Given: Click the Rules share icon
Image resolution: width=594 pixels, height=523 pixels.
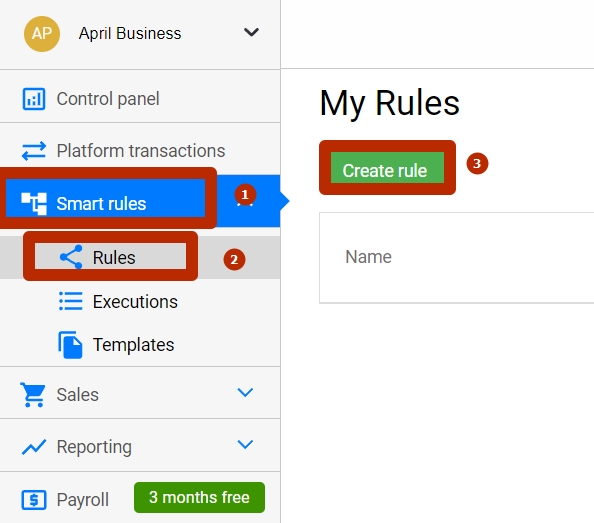Looking at the screenshot, I should pos(71,257).
